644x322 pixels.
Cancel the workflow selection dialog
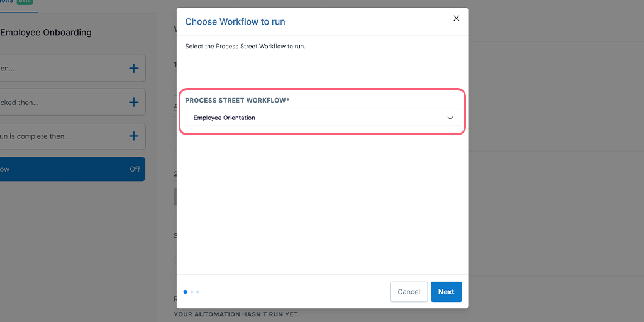tap(409, 292)
